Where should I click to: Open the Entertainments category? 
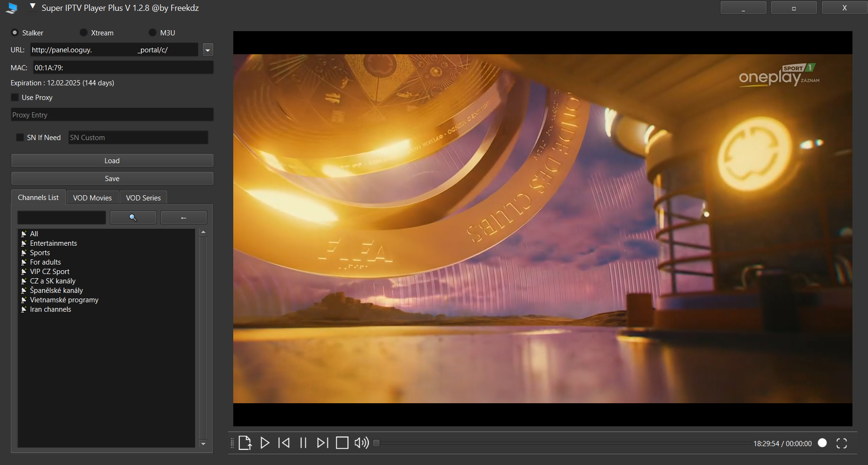click(x=53, y=243)
